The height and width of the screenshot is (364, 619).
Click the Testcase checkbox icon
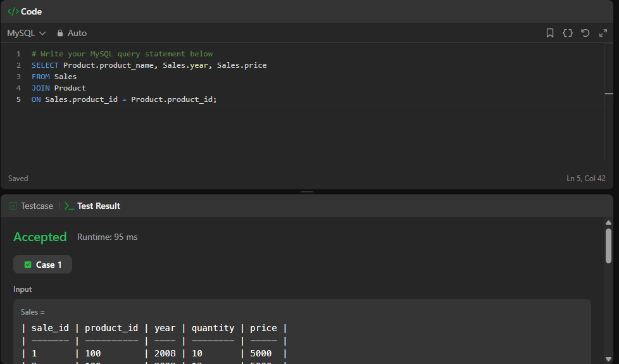[13, 206]
